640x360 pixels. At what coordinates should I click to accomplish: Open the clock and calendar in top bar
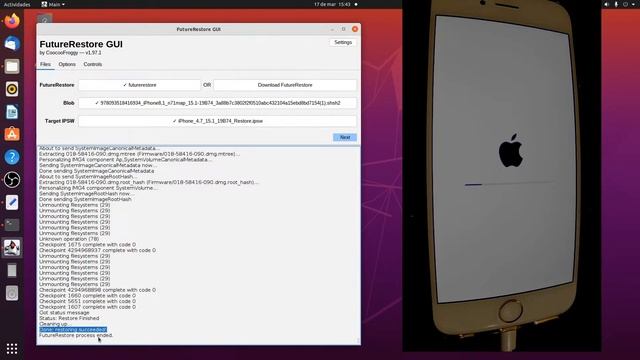coord(332,4)
